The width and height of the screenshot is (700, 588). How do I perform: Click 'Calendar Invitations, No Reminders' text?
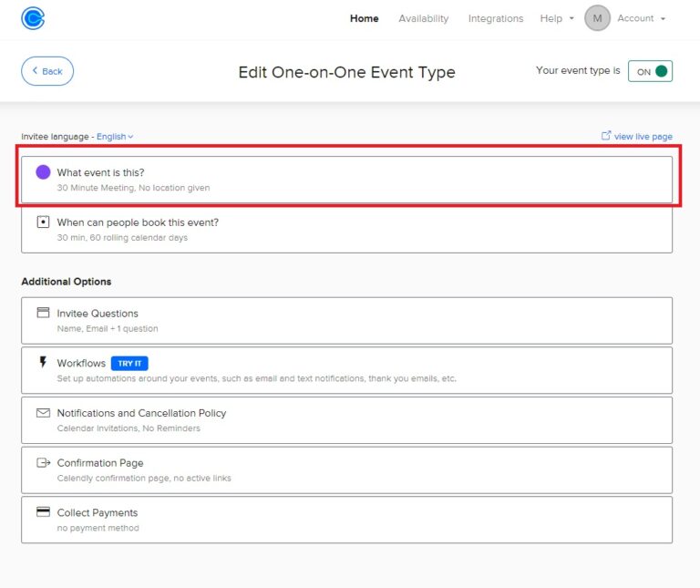[x=129, y=428]
